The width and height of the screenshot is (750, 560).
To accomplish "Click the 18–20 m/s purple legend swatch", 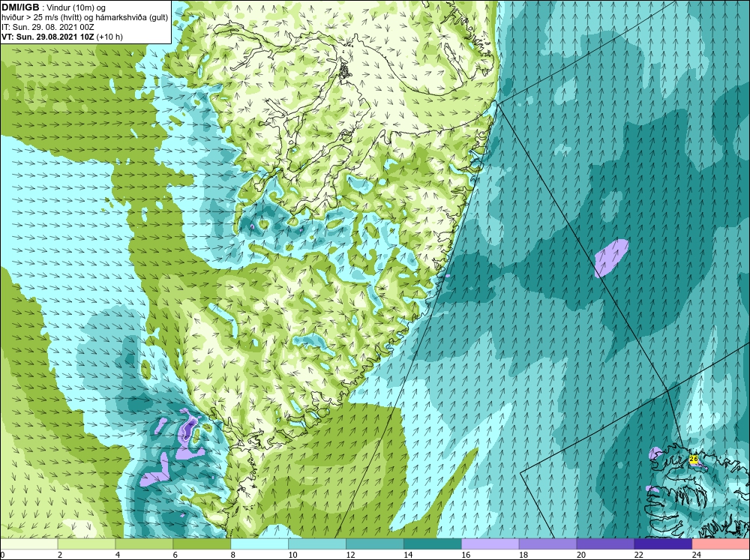I will coord(547,544).
